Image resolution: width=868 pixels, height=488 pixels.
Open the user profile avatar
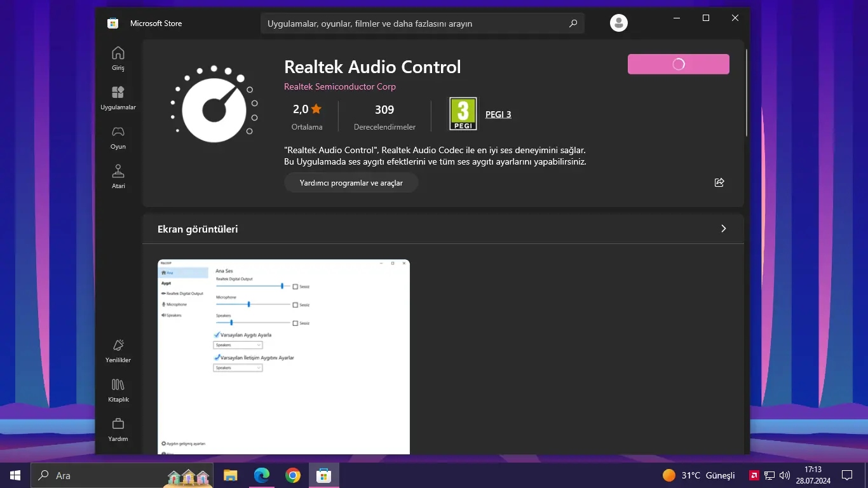[x=619, y=23]
